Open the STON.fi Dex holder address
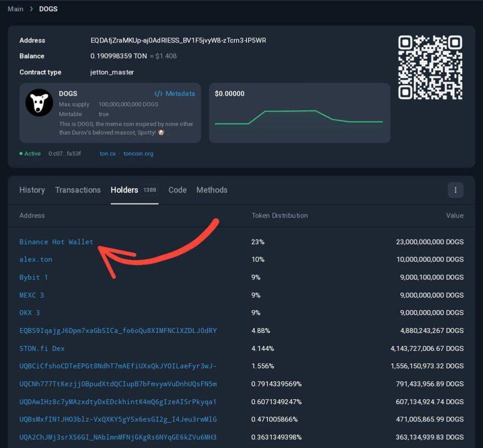 (x=42, y=348)
